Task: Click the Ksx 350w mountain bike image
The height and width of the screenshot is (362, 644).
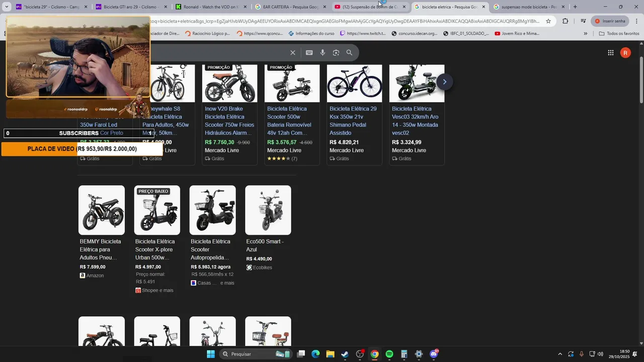Action: (354, 83)
